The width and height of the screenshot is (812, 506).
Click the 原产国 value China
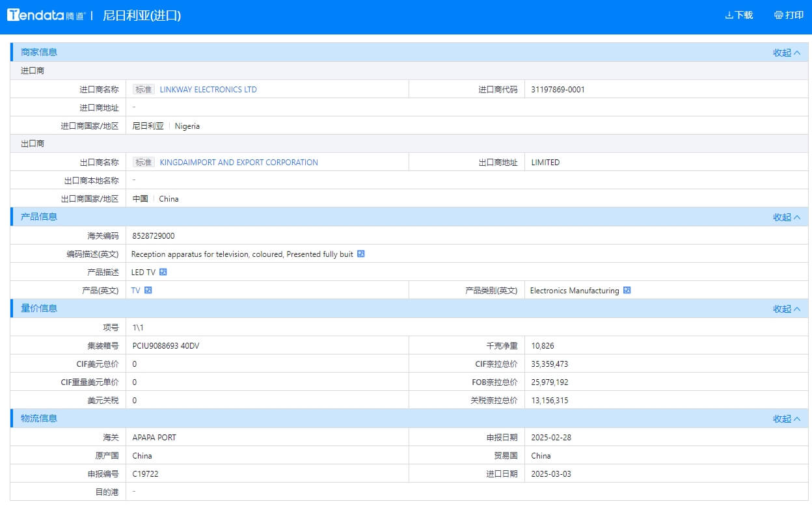[x=142, y=456]
